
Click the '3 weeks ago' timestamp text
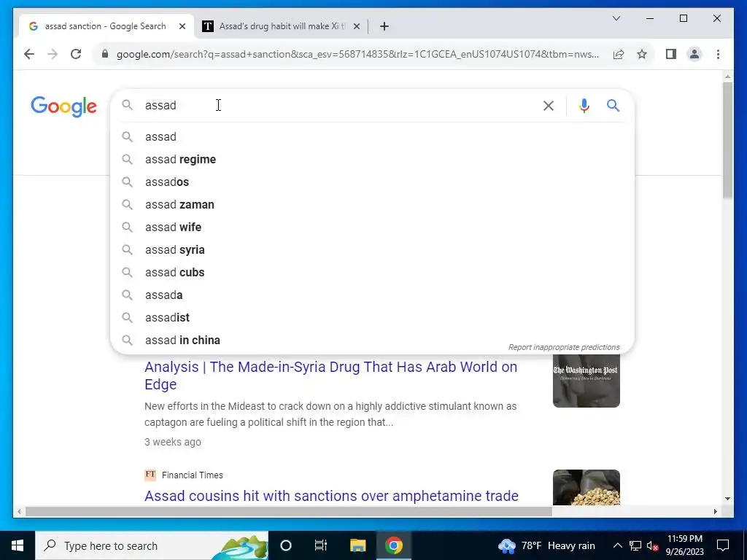pyautogui.click(x=172, y=442)
